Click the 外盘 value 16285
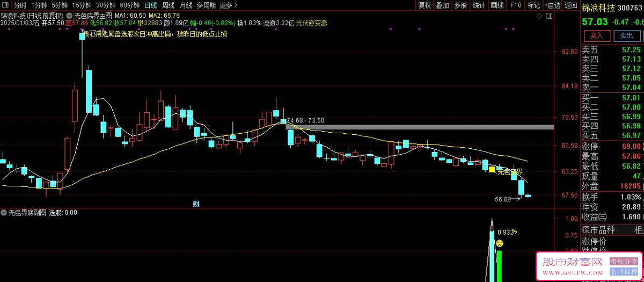Screen dimensions: 644x282 point(630,186)
